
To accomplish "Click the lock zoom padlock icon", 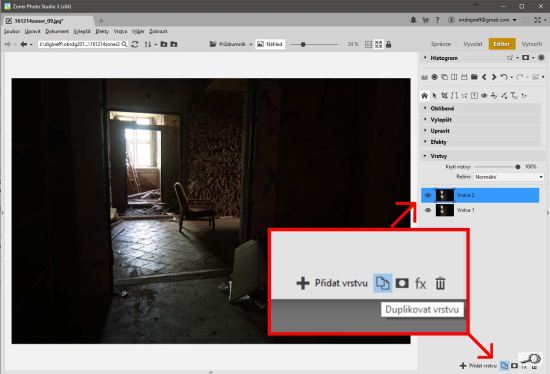I will [388, 45].
